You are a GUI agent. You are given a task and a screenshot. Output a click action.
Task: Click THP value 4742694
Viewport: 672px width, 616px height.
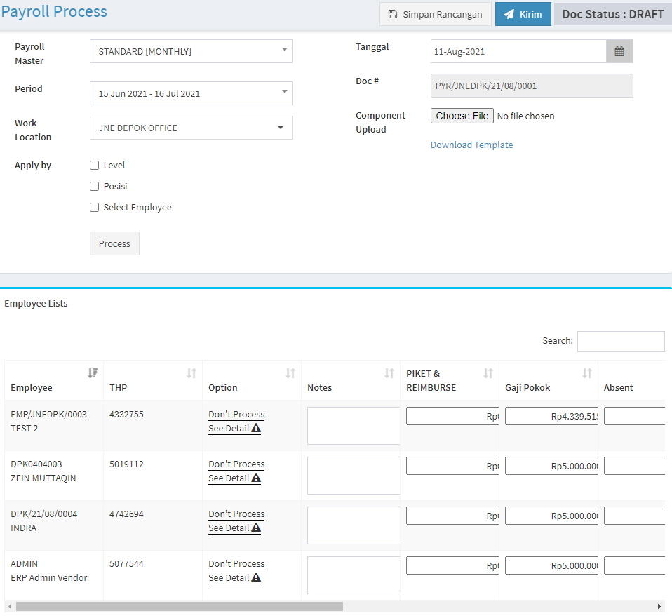tap(126, 514)
